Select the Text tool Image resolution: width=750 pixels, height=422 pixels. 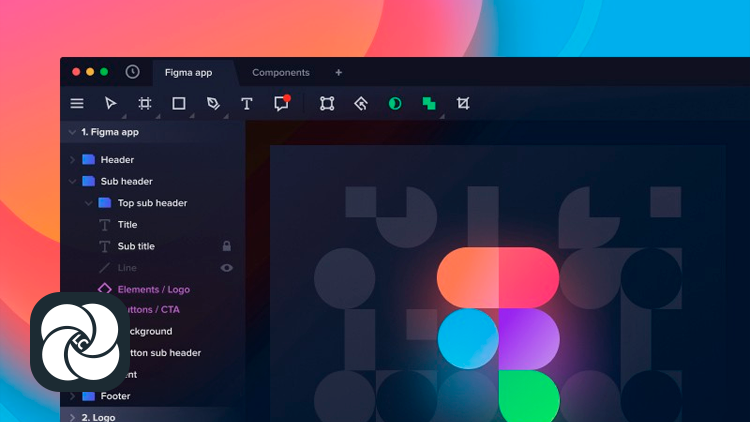click(247, 103)
